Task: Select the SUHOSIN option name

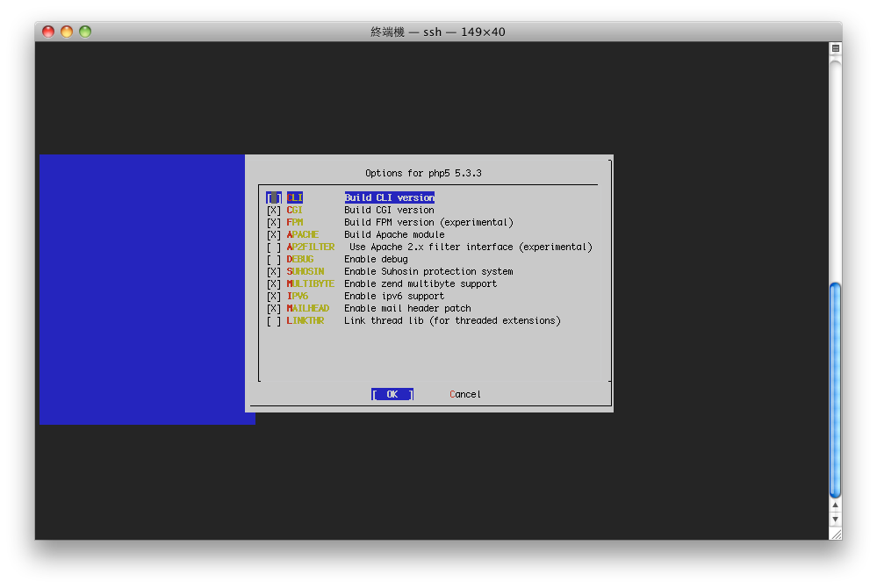Action: point(306,272)
